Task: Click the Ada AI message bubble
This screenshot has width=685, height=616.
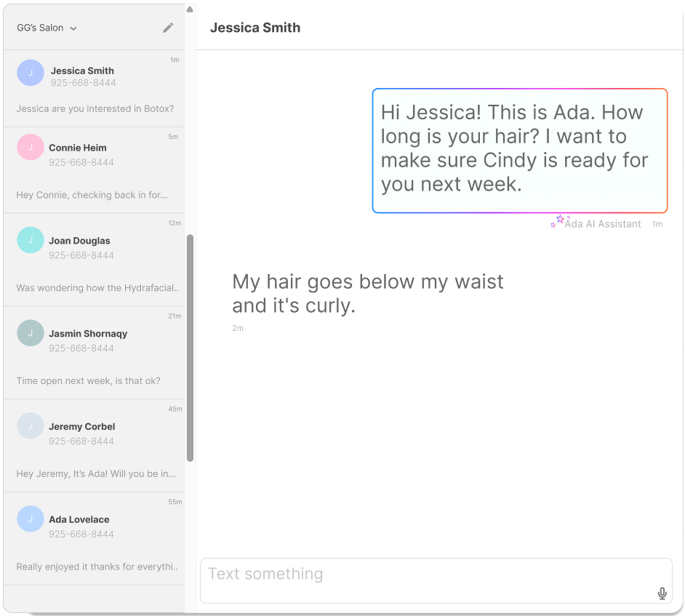Action: pos(520,151)
